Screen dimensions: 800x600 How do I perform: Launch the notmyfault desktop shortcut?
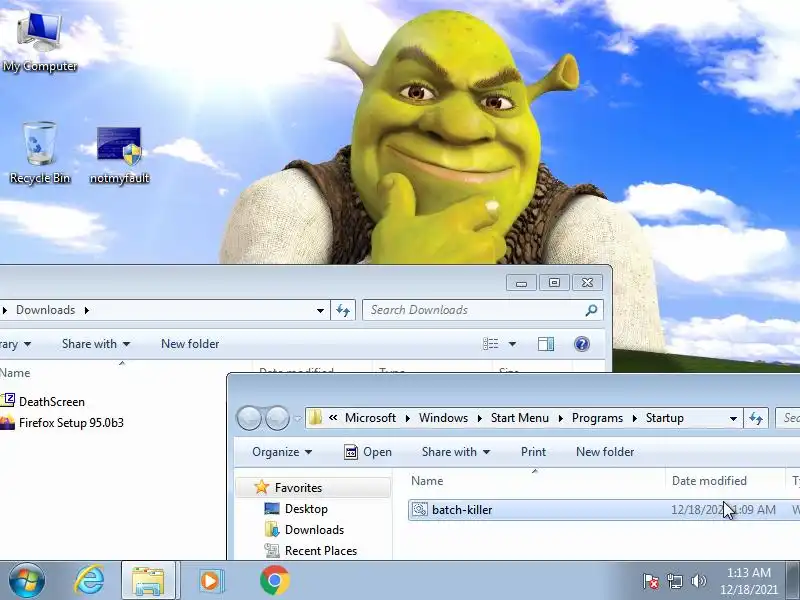coord(119,155)
